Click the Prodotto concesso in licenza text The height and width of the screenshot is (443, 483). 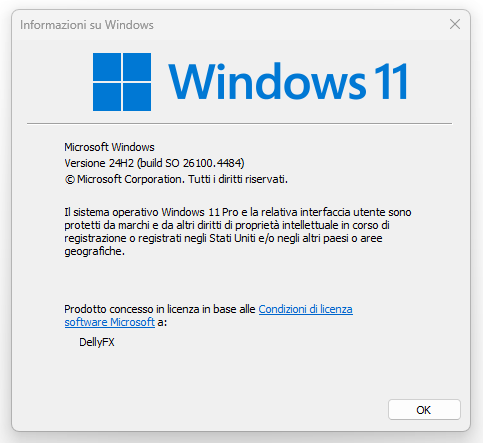coord(131,309)
